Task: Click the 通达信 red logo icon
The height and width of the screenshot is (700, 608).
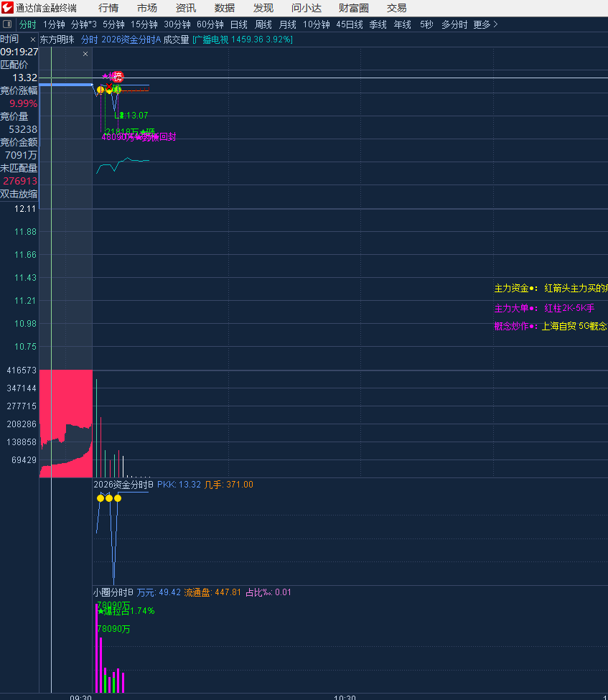Action: tap(8, 8)
